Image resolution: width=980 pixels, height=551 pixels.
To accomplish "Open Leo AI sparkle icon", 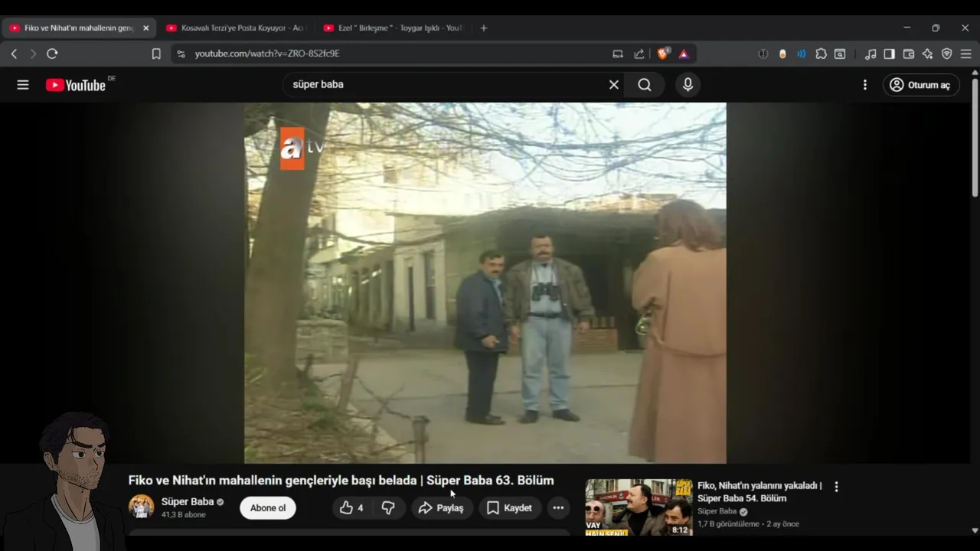I will click(x=928, y=54).
